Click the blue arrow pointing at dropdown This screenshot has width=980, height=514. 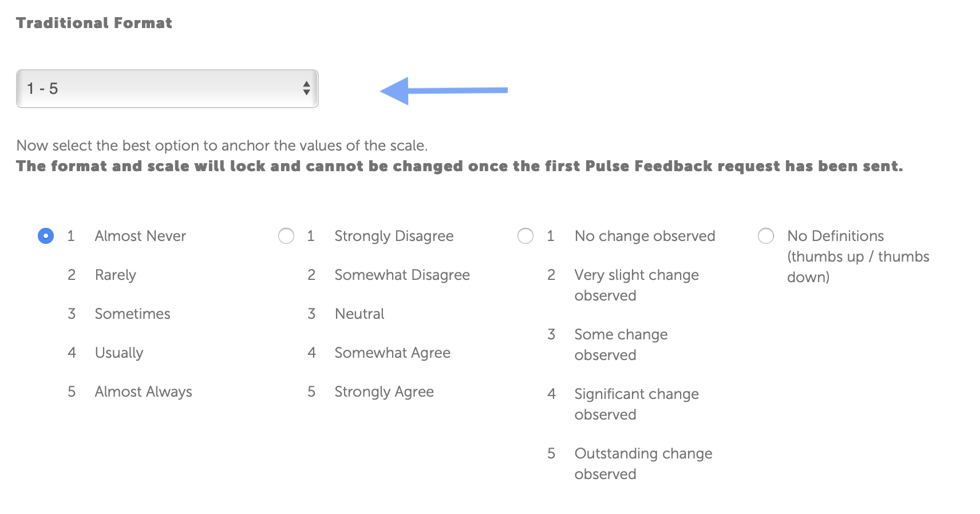444,90
